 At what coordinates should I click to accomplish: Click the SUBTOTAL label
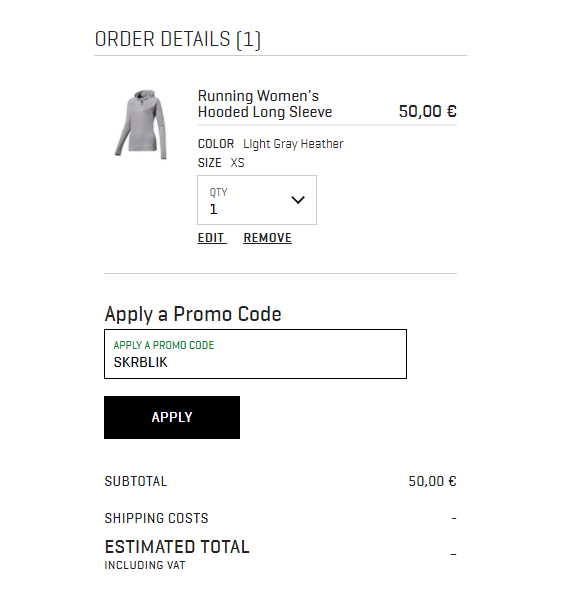(x=136, y=481)
